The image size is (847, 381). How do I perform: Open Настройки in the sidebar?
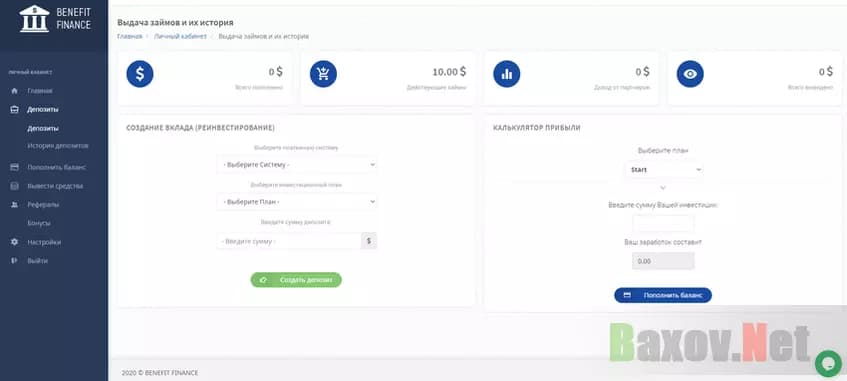click(44, 242)
